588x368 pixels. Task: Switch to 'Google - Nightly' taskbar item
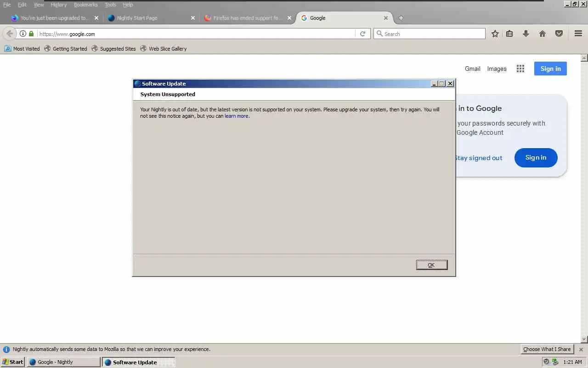[63, 362]
